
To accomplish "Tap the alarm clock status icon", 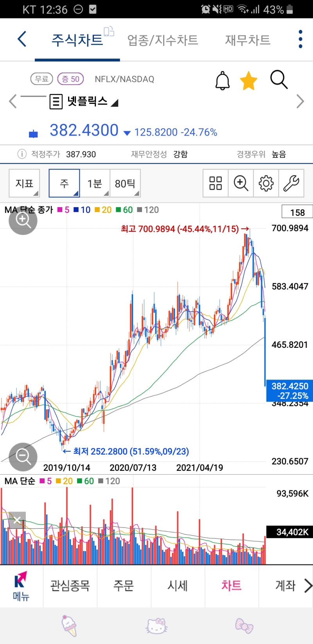I will [x=205, y=9].
